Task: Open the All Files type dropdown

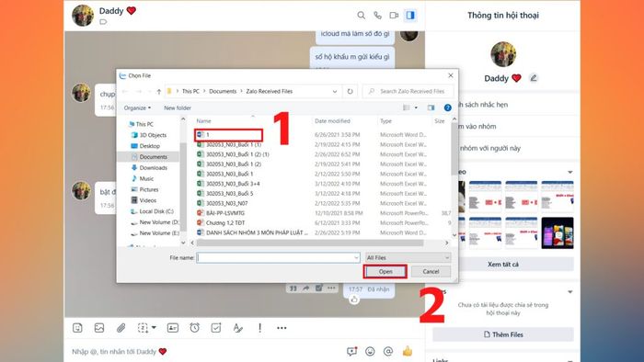Action: [408, 257]
